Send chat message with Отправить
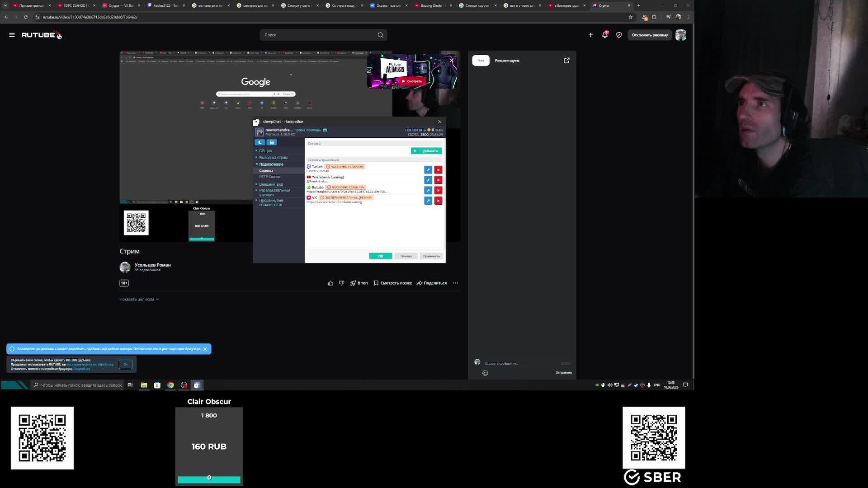This screenshot has height=488, width=868. (x=564, y=373)
